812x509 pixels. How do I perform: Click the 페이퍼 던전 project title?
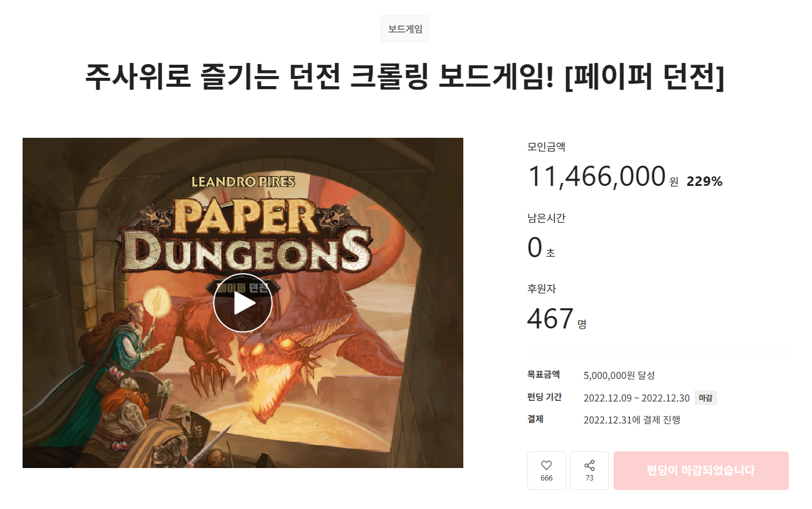coord(405,78)
